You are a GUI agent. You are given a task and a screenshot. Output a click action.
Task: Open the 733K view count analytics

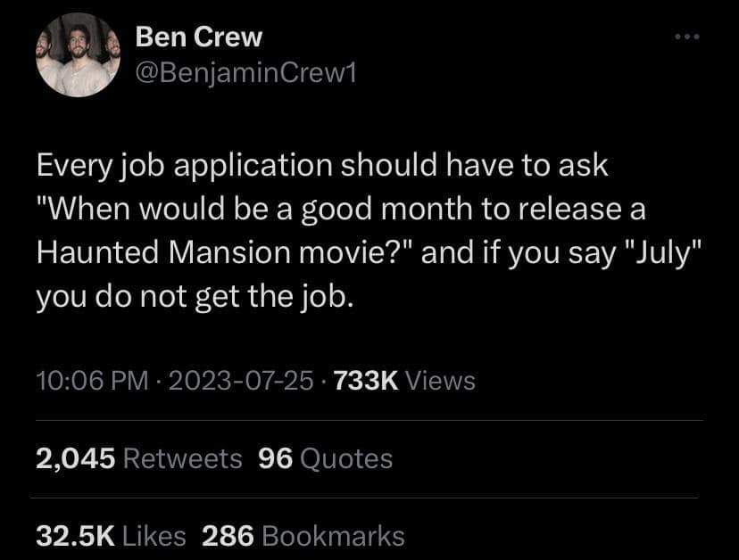coord(364,381)
